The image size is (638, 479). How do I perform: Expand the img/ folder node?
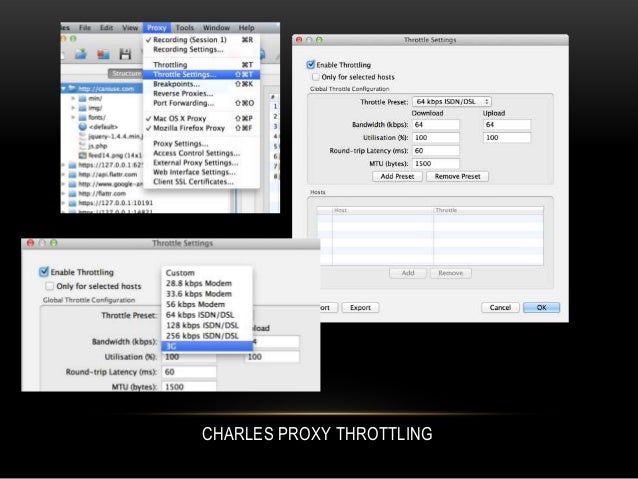pos(73,108)
